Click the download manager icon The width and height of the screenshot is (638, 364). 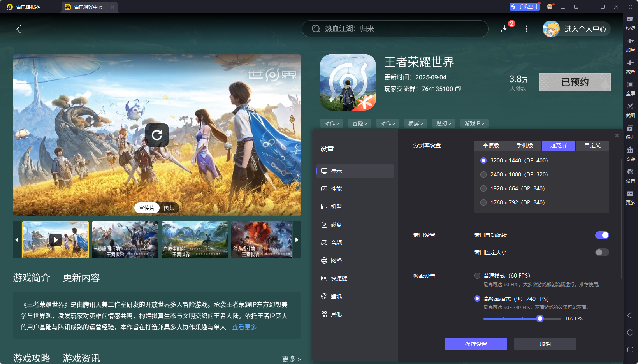pyautogui.click(x=505, y=29)
